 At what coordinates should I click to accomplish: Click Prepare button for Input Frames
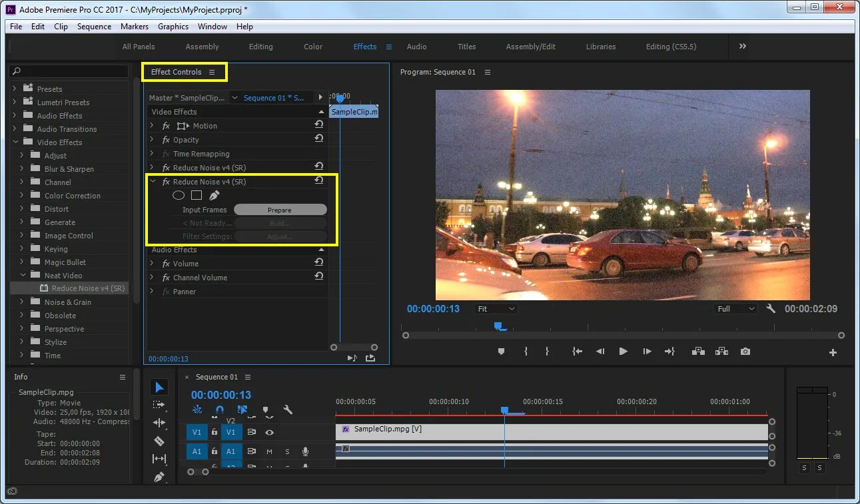(x=280, y=210)
